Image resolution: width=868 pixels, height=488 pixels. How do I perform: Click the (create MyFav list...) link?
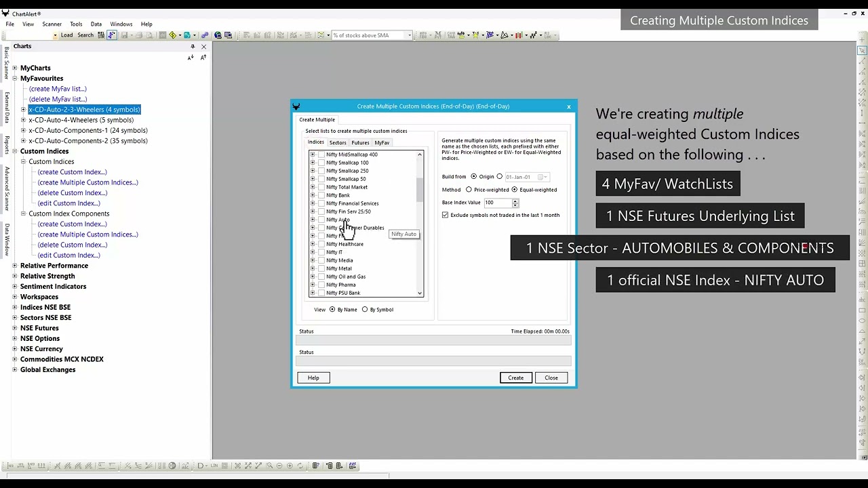pyautogui.click(x=58, y=89)
